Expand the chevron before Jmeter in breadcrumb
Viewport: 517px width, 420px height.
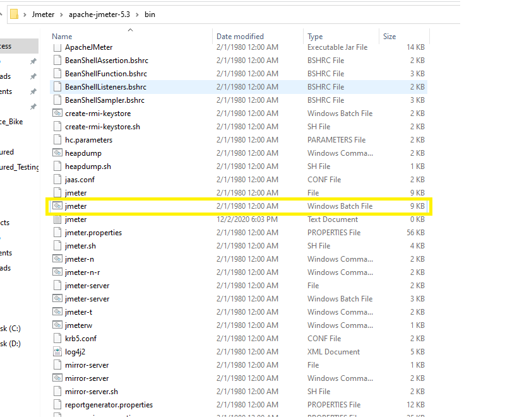(25, 15)
